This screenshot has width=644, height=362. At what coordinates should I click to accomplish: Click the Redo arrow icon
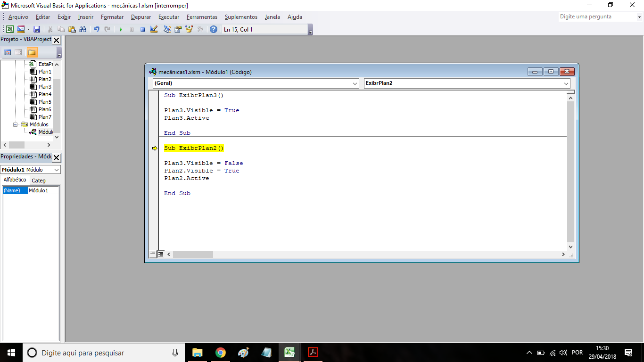107,29
